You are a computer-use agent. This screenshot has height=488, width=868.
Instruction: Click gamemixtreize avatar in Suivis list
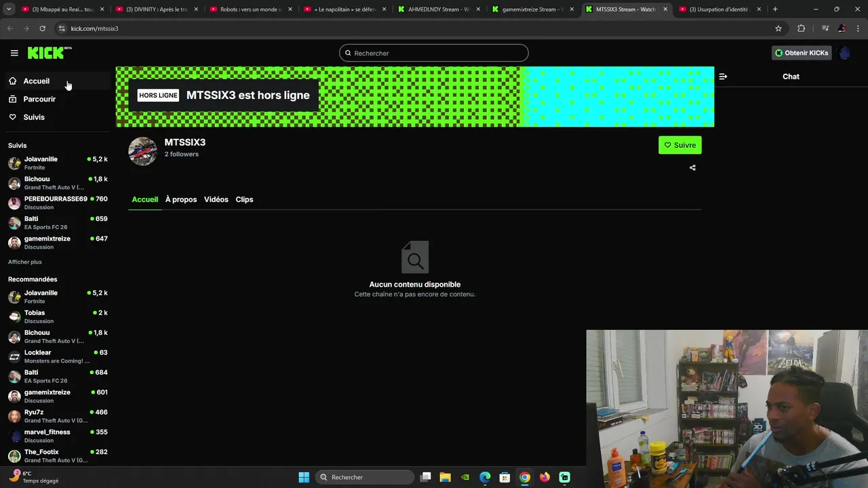pos(14,243)
